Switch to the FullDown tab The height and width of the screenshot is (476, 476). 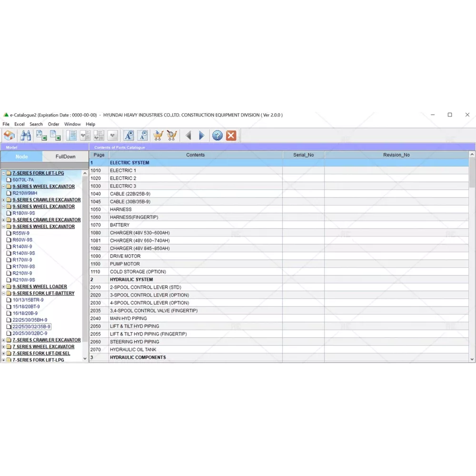coord(65,157)
